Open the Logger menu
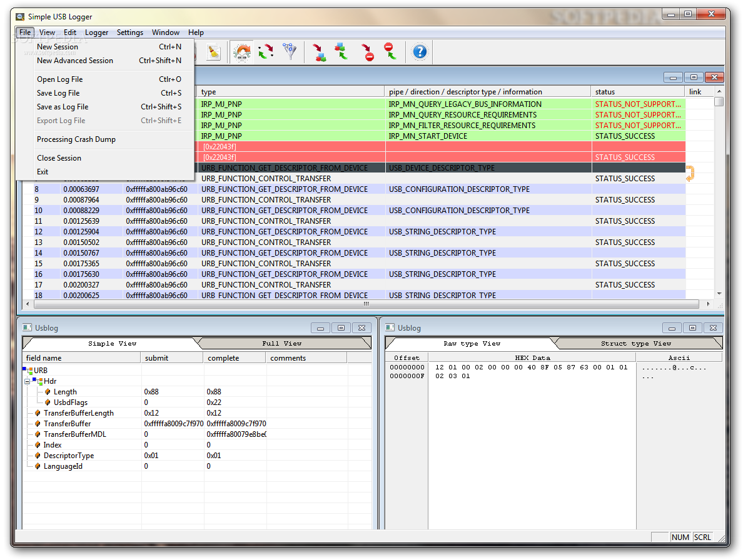 coord(97,32)
